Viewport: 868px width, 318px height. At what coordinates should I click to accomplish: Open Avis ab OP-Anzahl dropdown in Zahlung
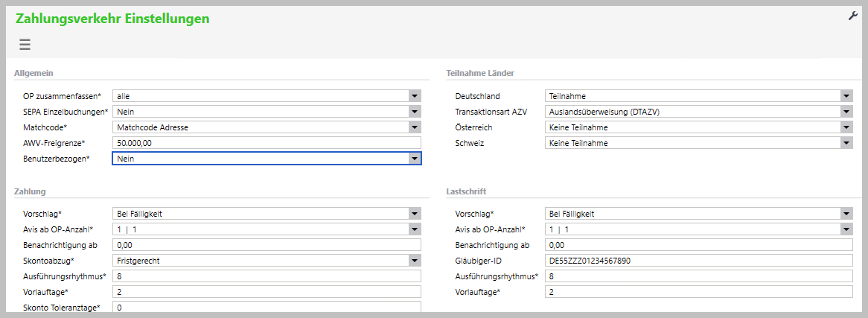point(415,229)
